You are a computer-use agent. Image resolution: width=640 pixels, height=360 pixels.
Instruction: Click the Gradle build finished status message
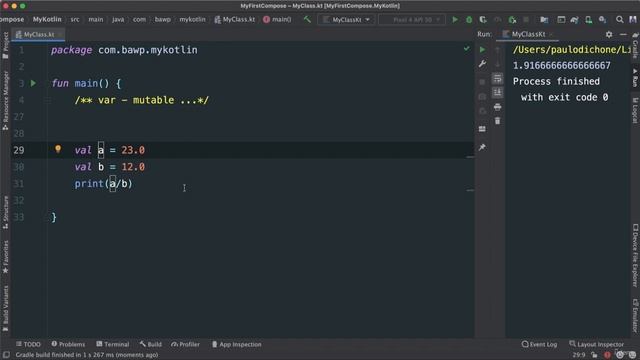(x=87, y=355)
